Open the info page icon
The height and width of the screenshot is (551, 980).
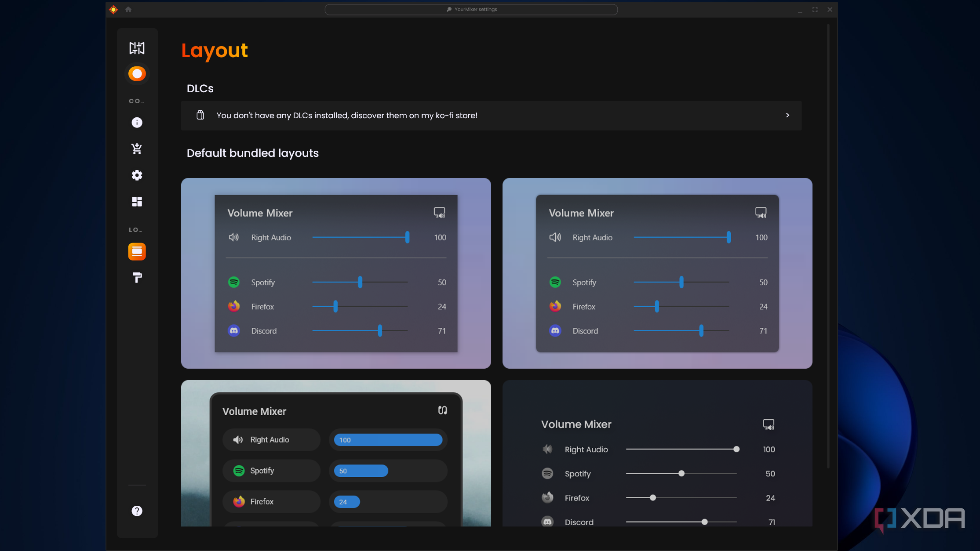click(x=137, y=123)
